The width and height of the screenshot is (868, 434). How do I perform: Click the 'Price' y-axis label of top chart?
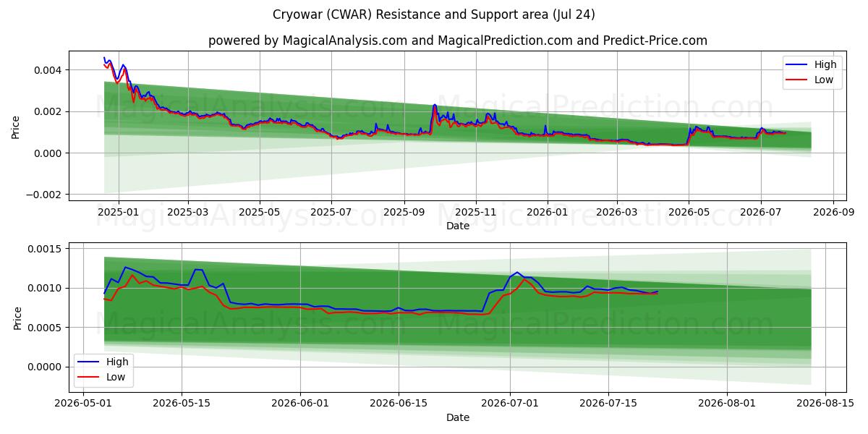17,126
